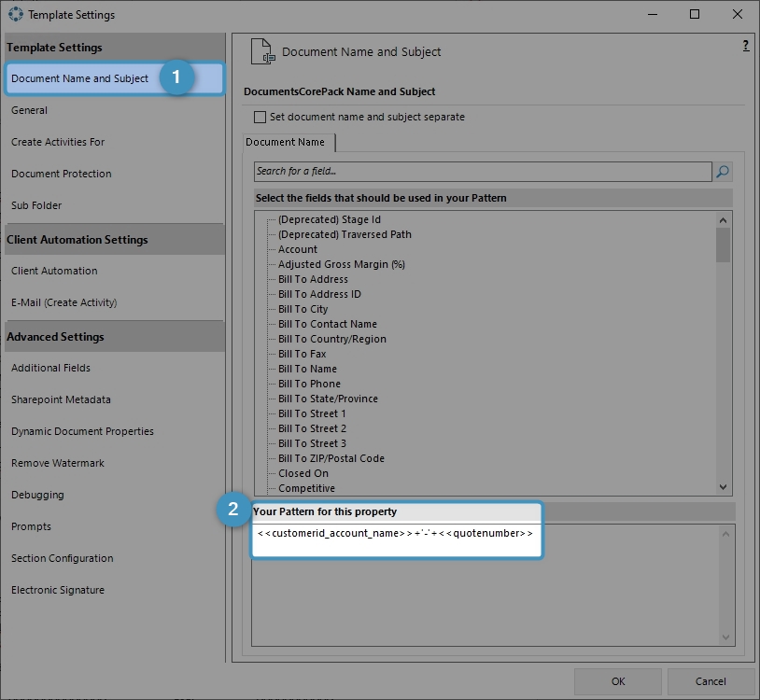
Task: Open Sharepoint Metadata settings
Action: click(x=61, y=399)
